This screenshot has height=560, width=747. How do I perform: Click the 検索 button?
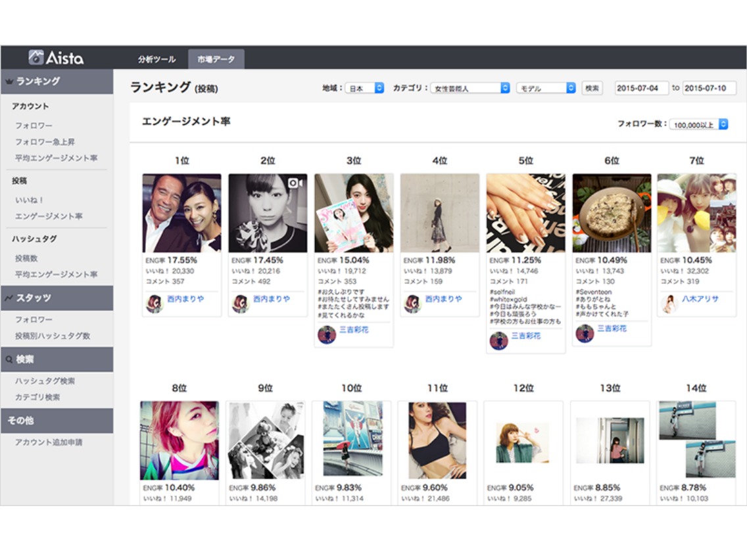(x=592, y=88)
